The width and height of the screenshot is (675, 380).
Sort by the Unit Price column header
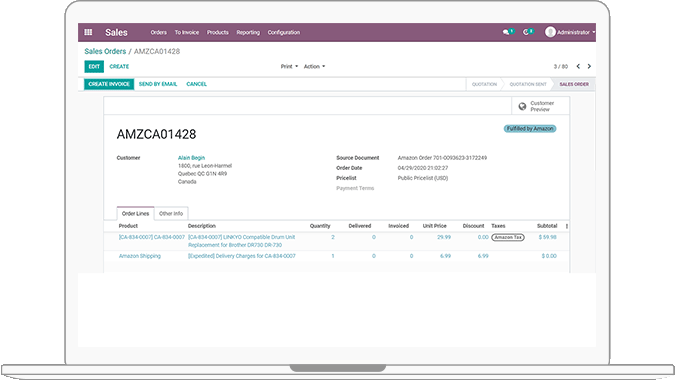point(434,226)
